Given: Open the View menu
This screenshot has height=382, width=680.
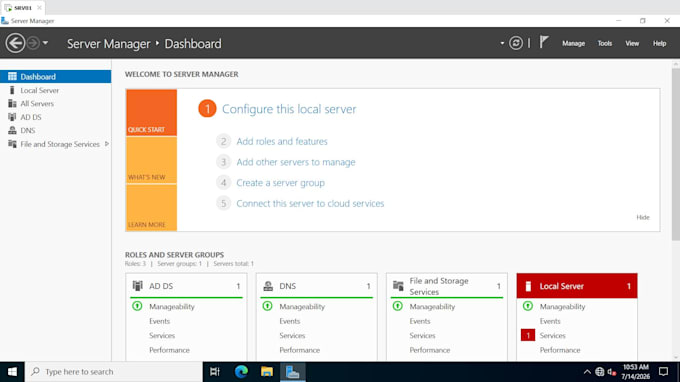Looking at the screenshot, I should pos(632,43).
